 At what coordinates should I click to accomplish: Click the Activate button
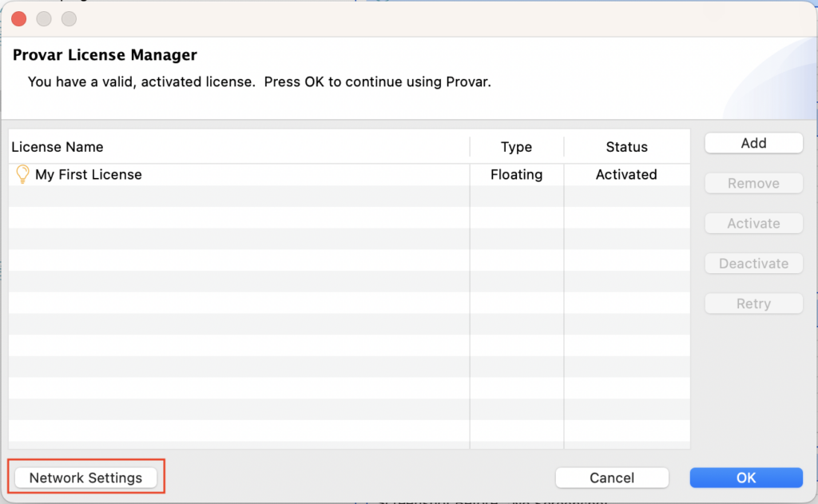coord(752,223)
